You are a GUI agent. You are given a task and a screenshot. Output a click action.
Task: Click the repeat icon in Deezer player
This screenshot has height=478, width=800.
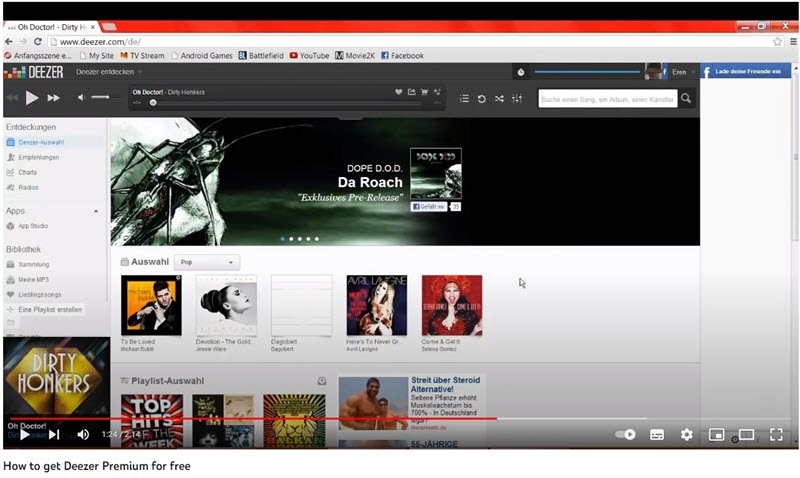tap(481, 98)
